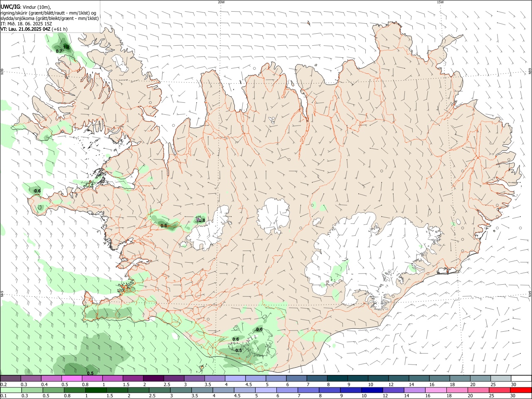The image size is (532, 399).
Task: Select the lavender swatch between 4 and 4.5 in the upper legend
Action: click(x=235, y=378)
